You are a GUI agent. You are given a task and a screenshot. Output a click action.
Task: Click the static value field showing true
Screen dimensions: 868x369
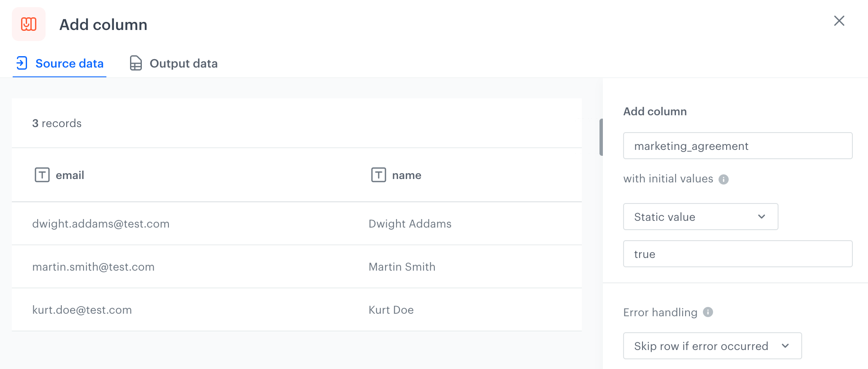click(x=737, y=254)
